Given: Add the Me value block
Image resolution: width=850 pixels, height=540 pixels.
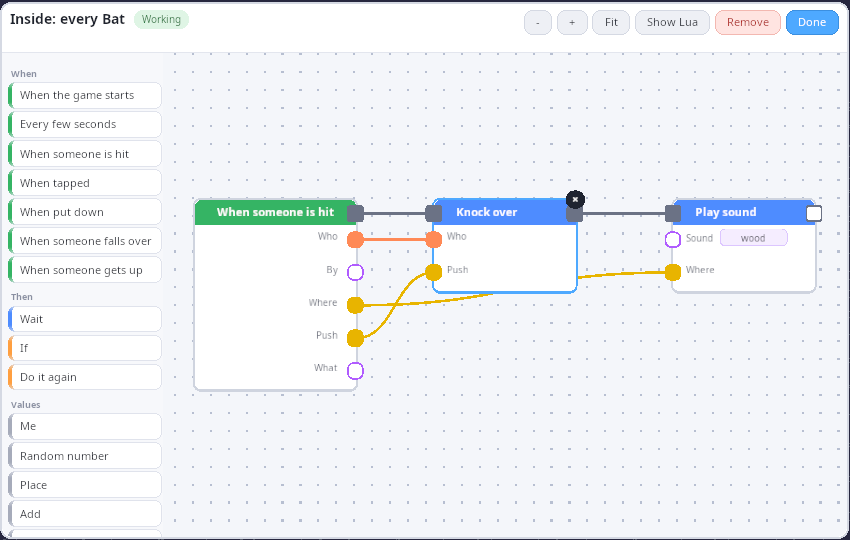Looking at the screenshot, I should [85, 427].
